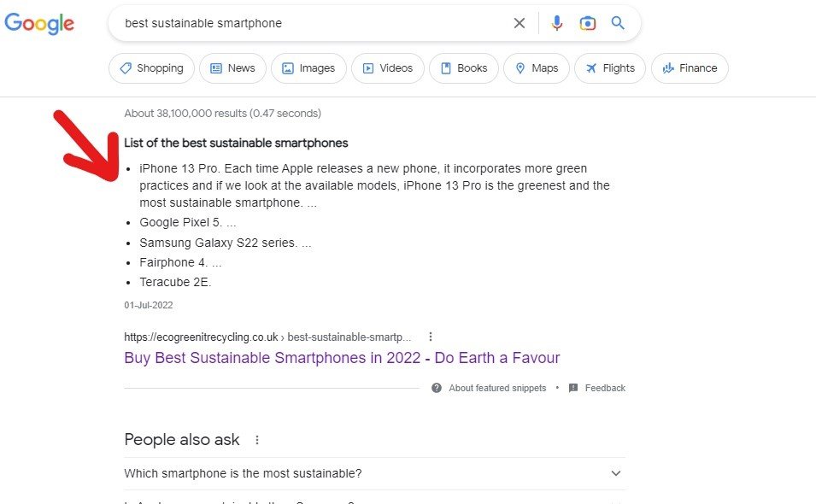Click the magnifying glass search icon
The width and height of the screenshot is (816, 504).
pyautogui.click(x=618, y=23)
